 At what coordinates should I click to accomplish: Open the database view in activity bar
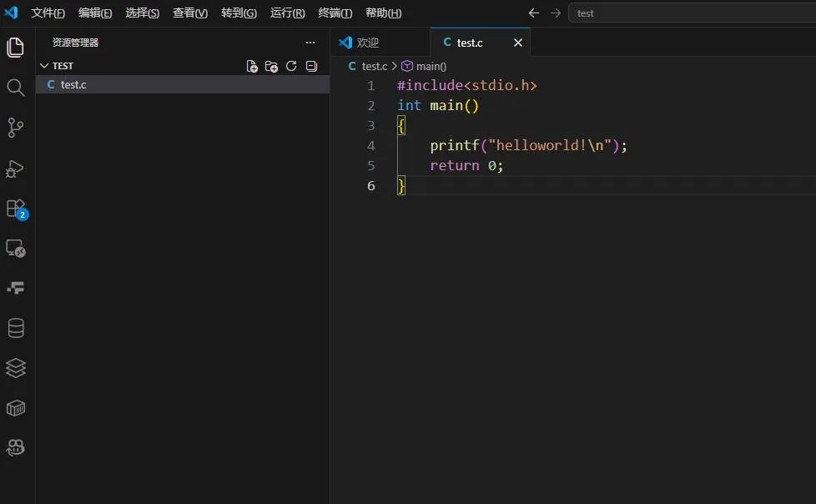pyautogui.click(x=16, y=328)
